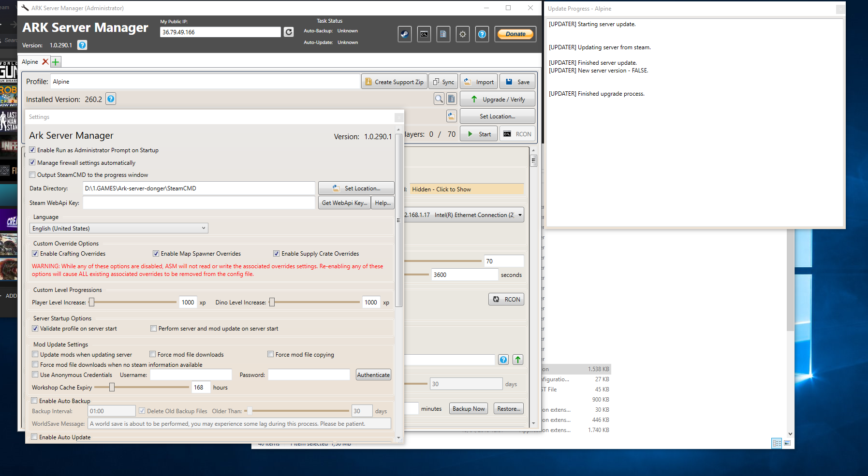
Task: Click the blue help question-mark toolbar icon
Action: (482, 34)
